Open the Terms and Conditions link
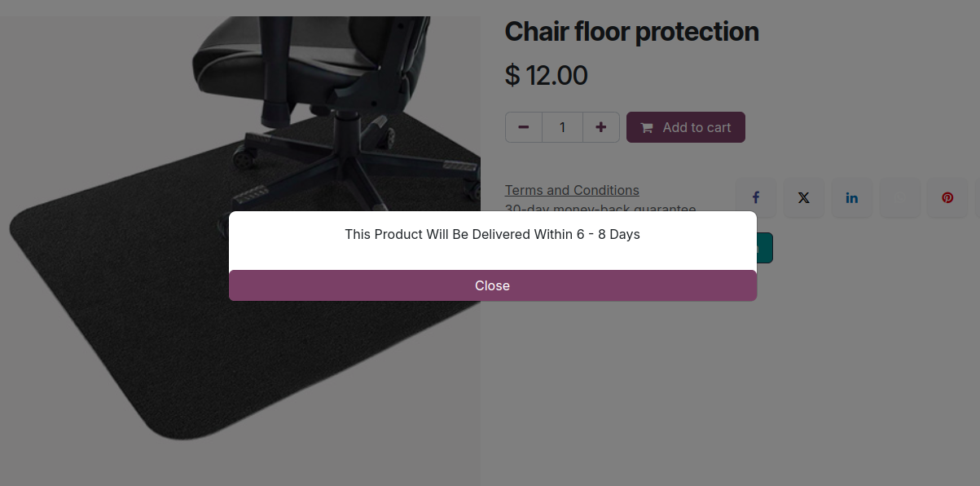980x486 pixels. pos(572,190)
